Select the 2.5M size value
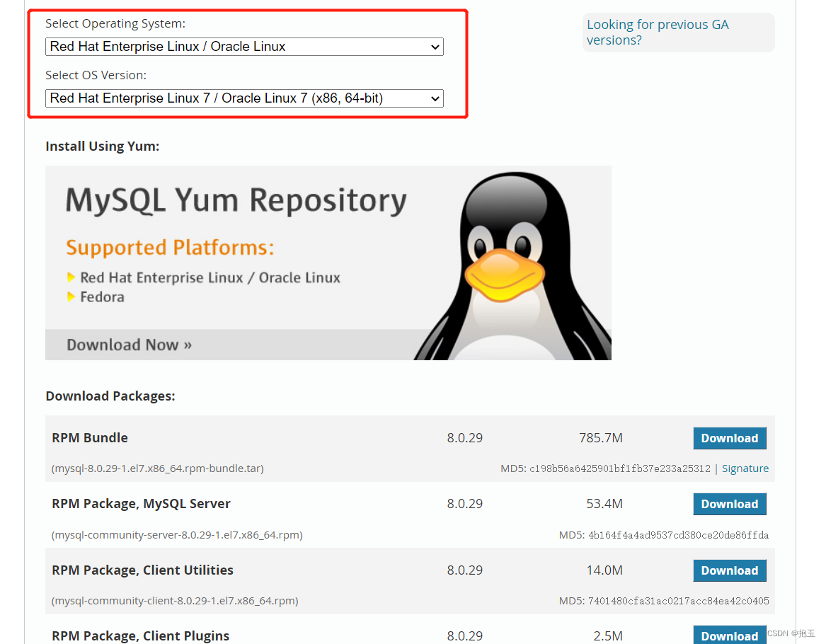This screenshot has height=644, width=826. click(608, 636)
